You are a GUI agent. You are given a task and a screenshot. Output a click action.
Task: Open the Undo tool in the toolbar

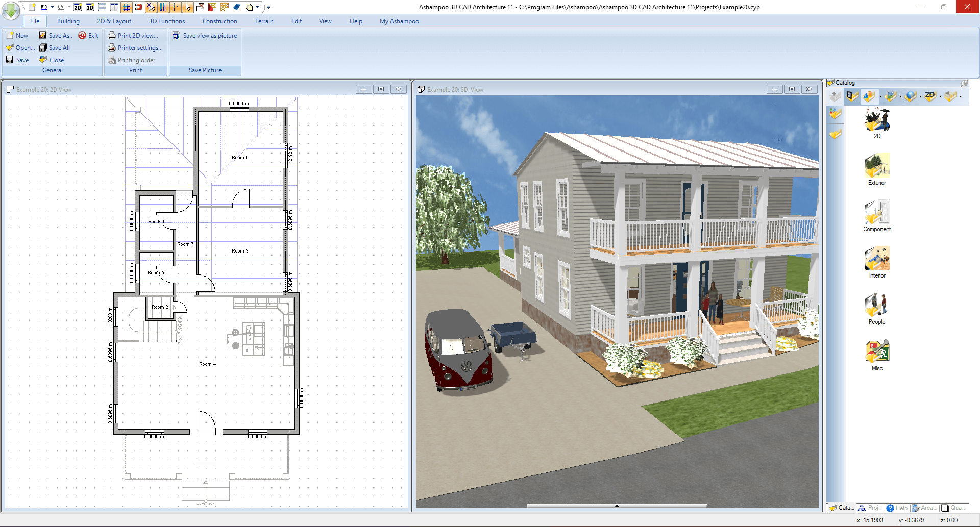44,7
